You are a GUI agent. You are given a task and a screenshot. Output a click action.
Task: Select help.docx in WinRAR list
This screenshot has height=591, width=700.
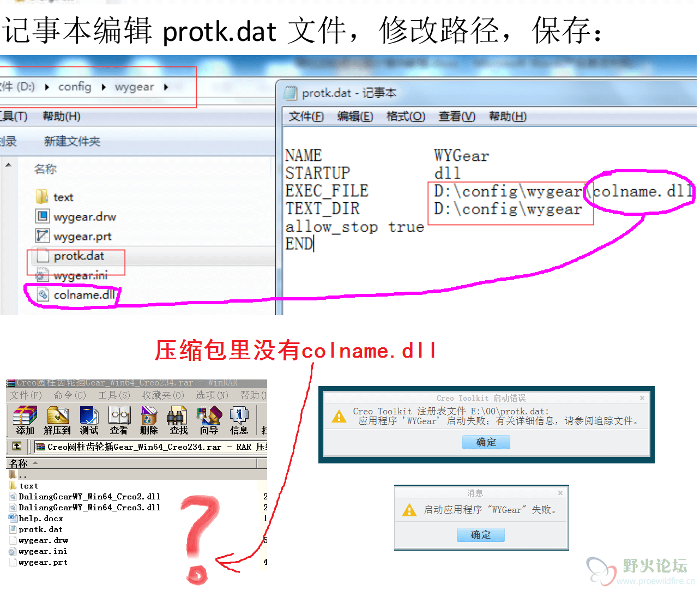(x=36, y=518)
